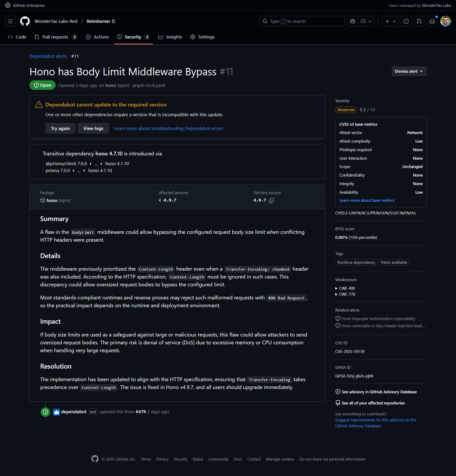Open Hono Vary Header Injection alert
This screenshot has height=476, width=456.
pos(383,326)
